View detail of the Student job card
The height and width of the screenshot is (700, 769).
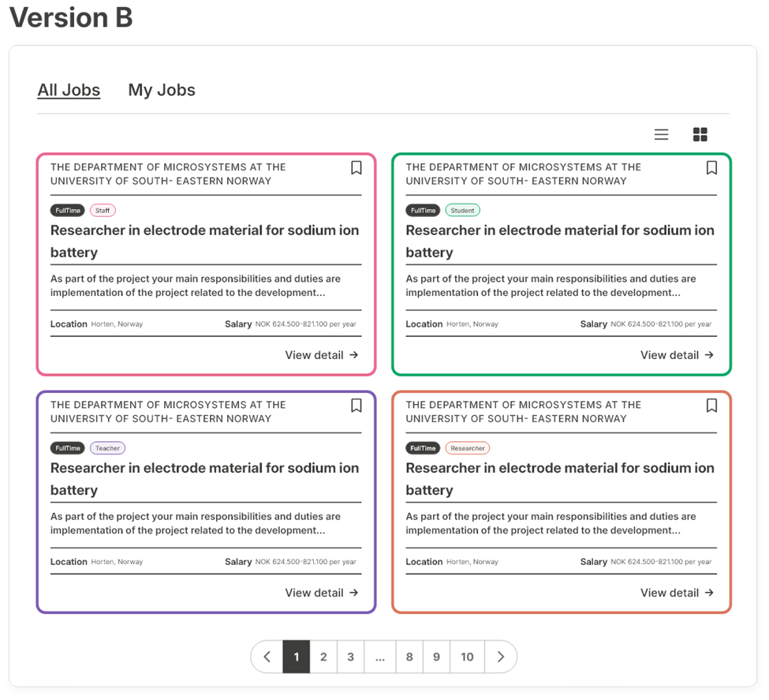(677, 355)
